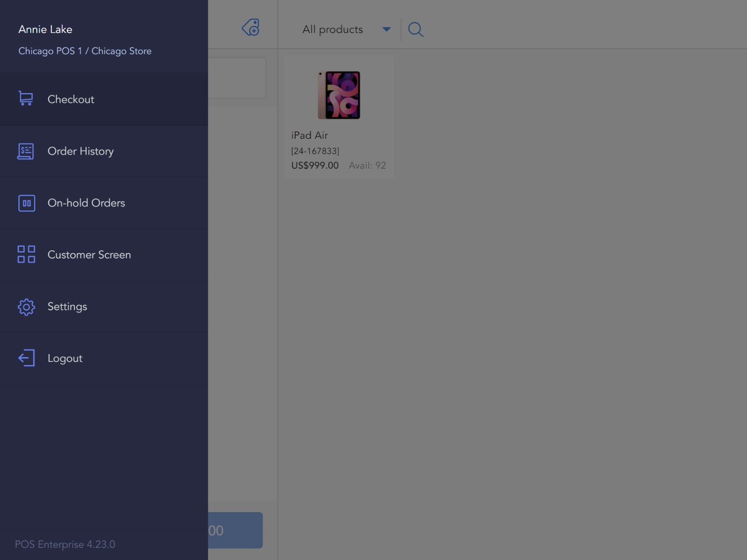The height and width of the screenshot is (560, 747).
Task: Click the shopping cart icon beside Checkout
Action: point(26,99)
